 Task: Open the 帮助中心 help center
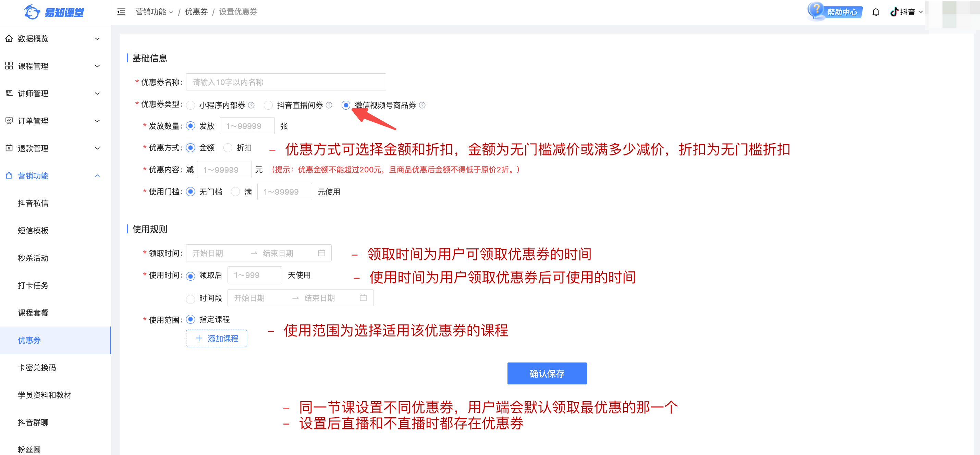point(835,12)
